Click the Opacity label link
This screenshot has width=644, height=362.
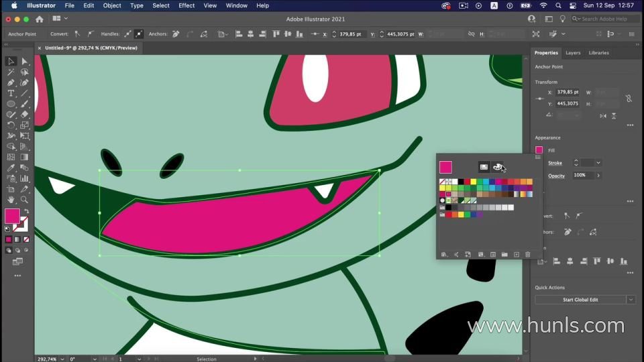(557, 176)
